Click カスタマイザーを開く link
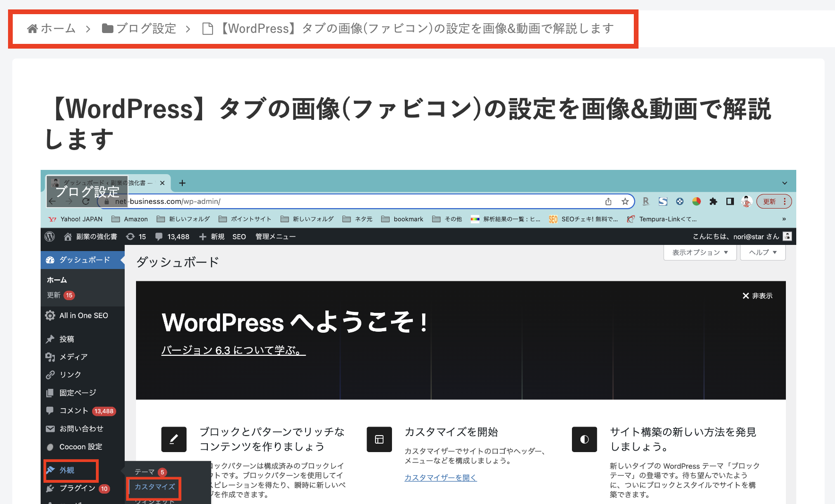Image resolution: width=835 pixels, height=504 pixels. [x=441, y=478]
